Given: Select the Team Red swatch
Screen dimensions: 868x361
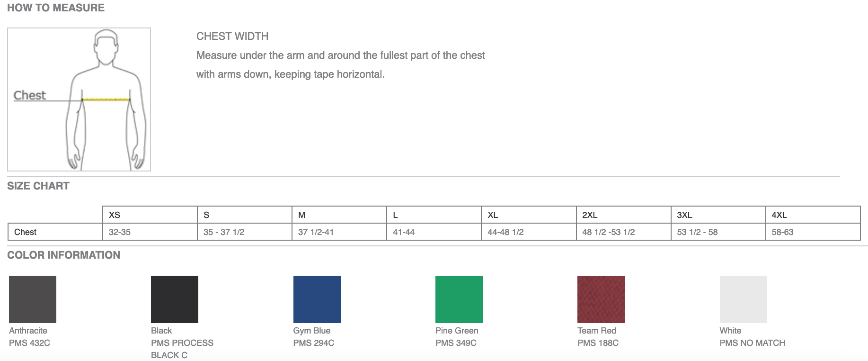Looking at the screenshot, I should (601, 299).
